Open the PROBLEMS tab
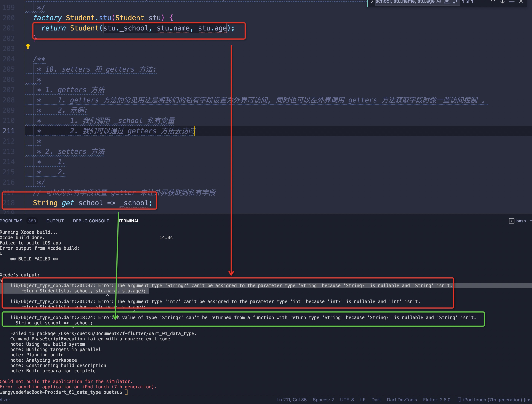 point(11,221)
